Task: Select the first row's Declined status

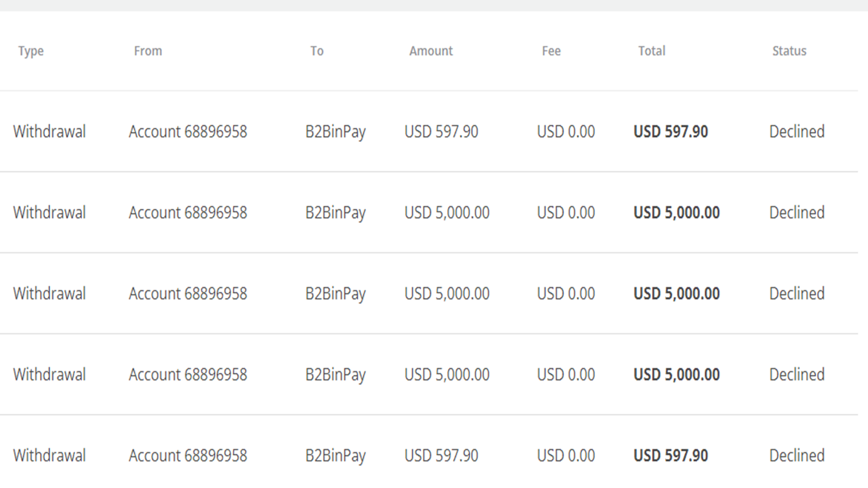Action: (797, 131)
